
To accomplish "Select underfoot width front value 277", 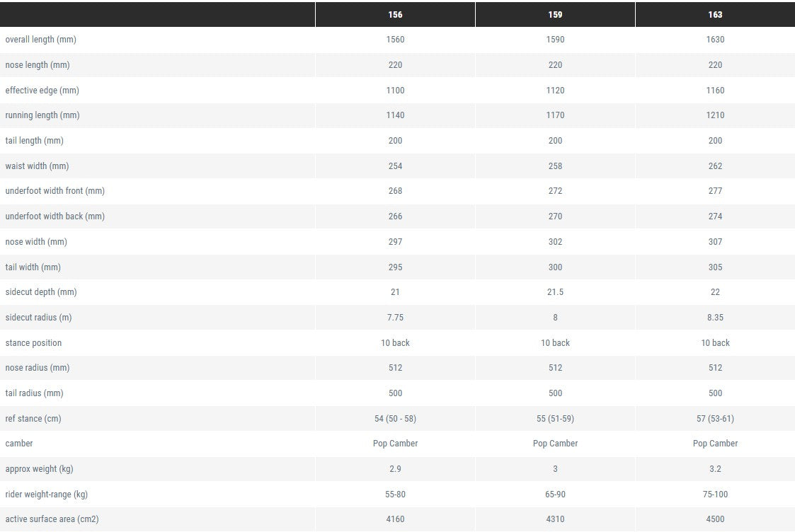I will point(715,191).
